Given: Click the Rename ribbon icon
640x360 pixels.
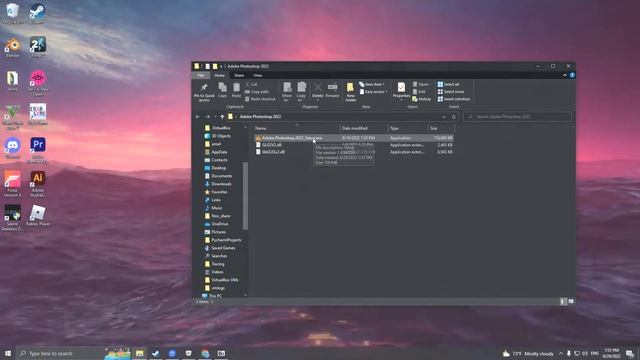Looking at the screenshot, I should point(332,90).
